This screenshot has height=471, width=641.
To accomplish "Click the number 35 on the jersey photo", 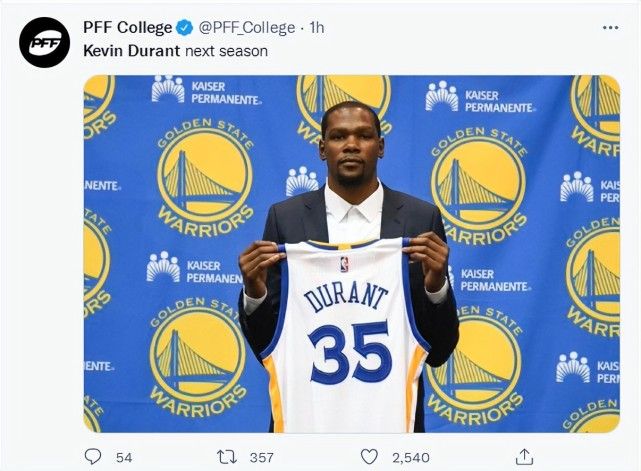I will coord(349,352).
